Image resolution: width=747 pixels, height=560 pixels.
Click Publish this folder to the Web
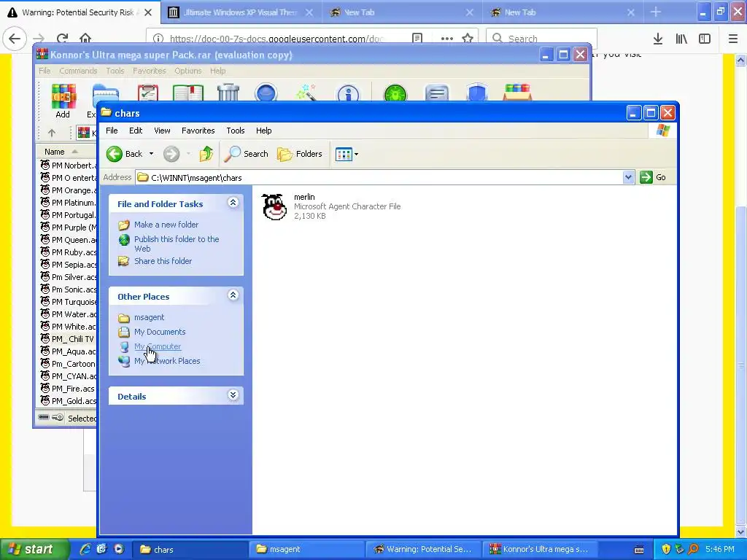pos(177,244)
